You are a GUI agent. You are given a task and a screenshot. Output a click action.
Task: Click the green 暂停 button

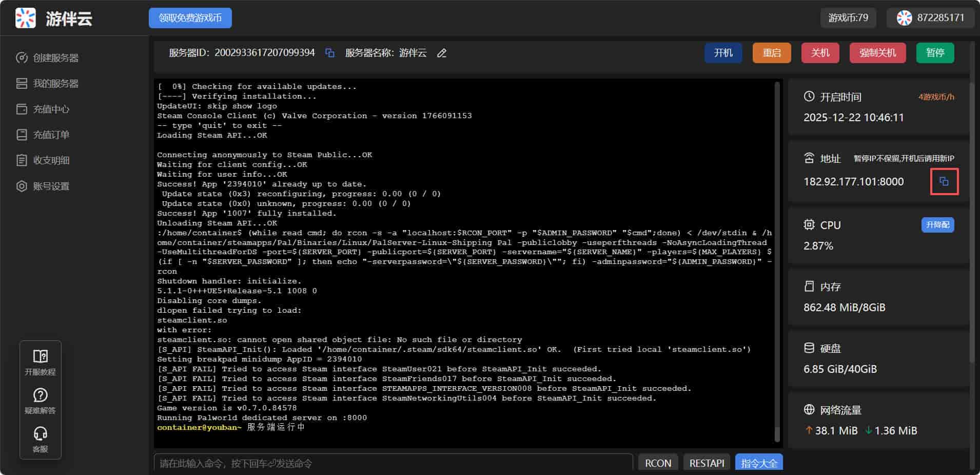(x=935, y=53)
